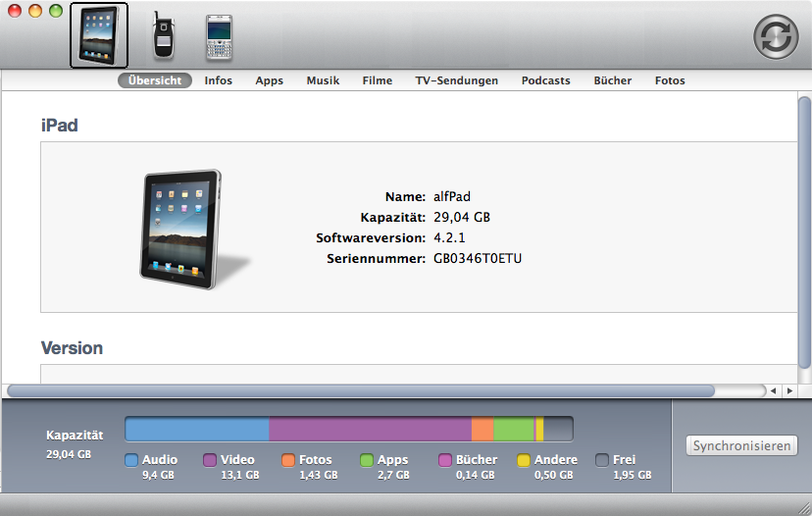The width and height of the screenshot is (812, 516).
Task: Click the Video 13,1 GB label
Action: tap(238, 467)
